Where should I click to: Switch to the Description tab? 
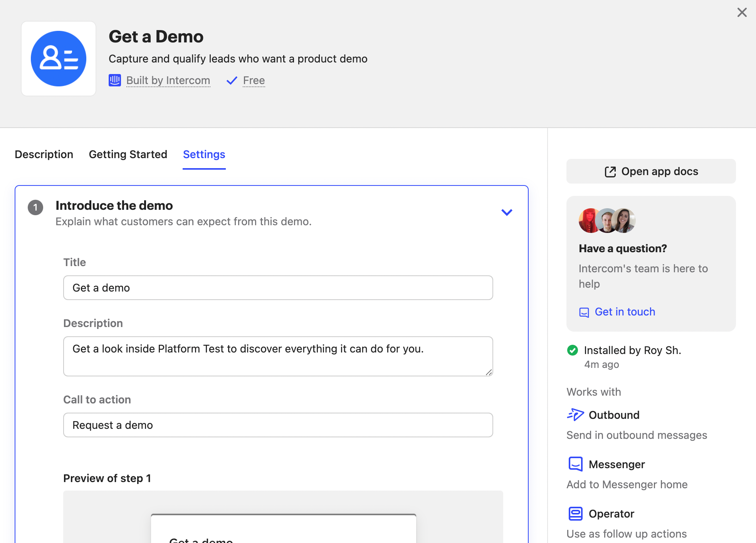pos(44,154)
